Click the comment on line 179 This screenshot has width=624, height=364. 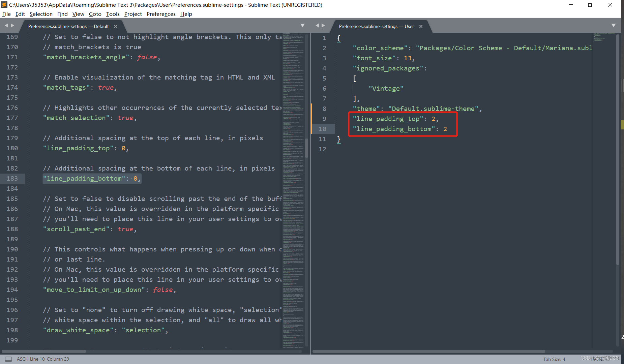point(153,138)
